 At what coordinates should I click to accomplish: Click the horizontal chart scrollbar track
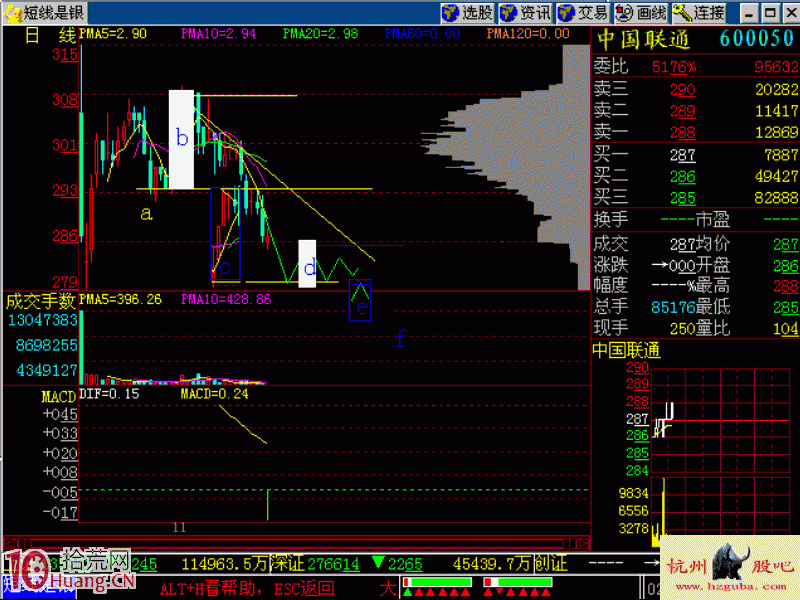[x=296, y=543]
